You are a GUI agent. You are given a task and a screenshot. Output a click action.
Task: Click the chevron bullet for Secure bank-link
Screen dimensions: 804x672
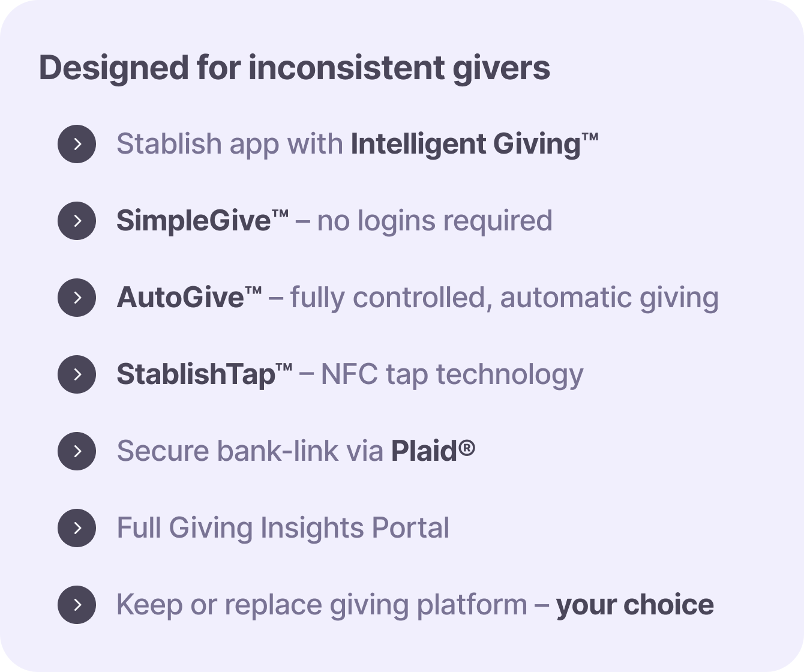pos(77,451)
